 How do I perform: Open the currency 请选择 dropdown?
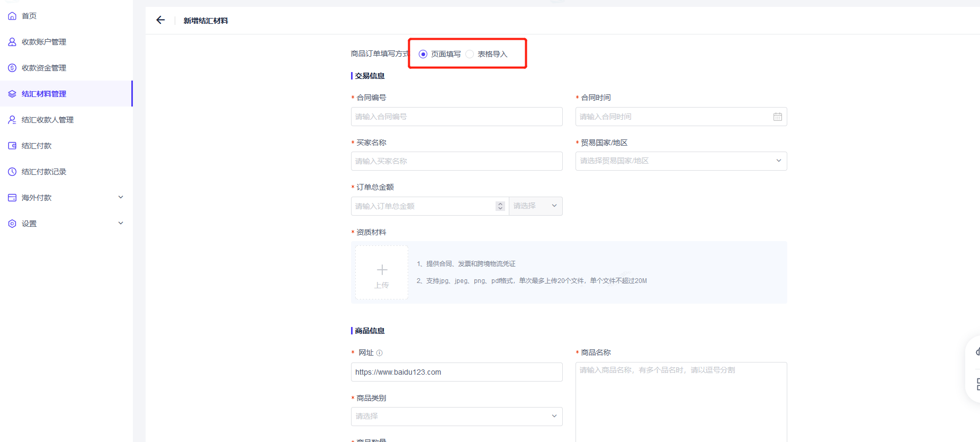pos(535,206)
